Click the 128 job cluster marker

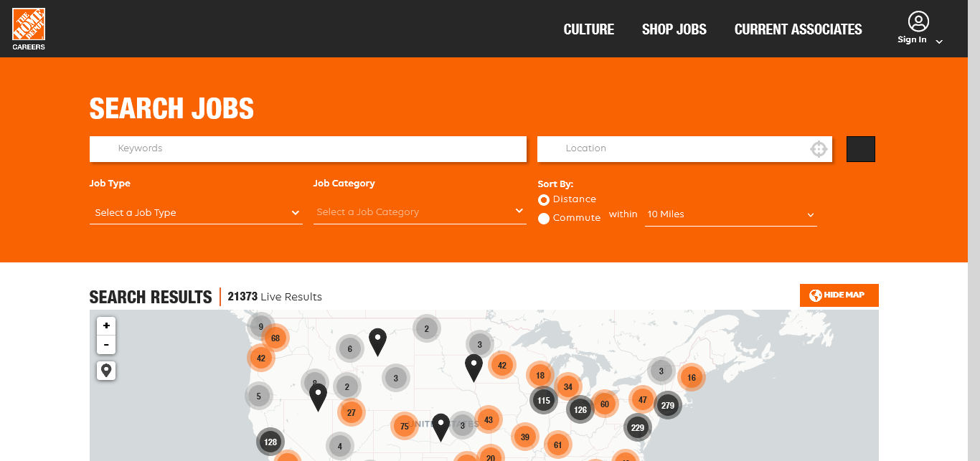pos(270,442)
